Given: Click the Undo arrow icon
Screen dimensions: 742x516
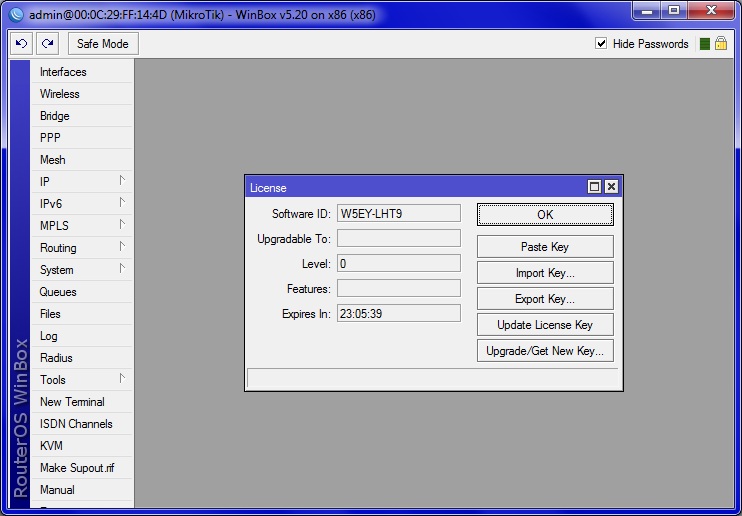Looking at the screenshot, I should (22, 44).
